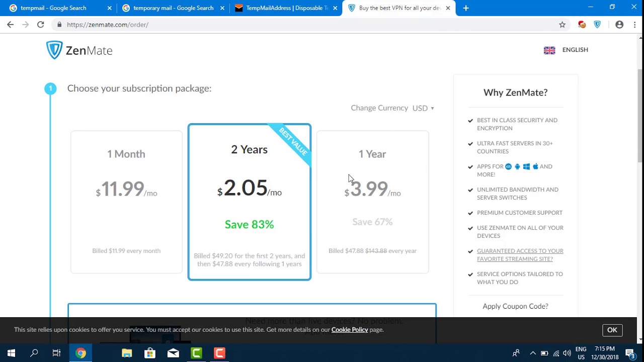This screenshot has height=362, width=644.
Task: Bookmark this page with the star icon
Action: (562, 24)
